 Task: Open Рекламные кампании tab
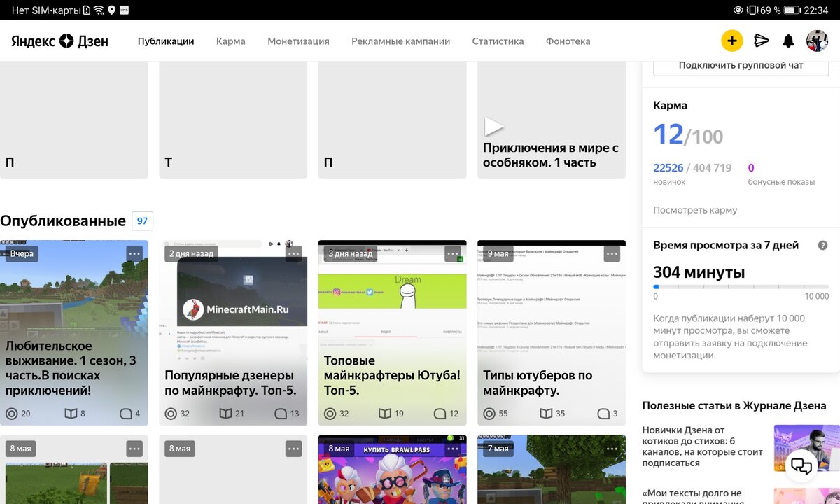pos(401,41)
